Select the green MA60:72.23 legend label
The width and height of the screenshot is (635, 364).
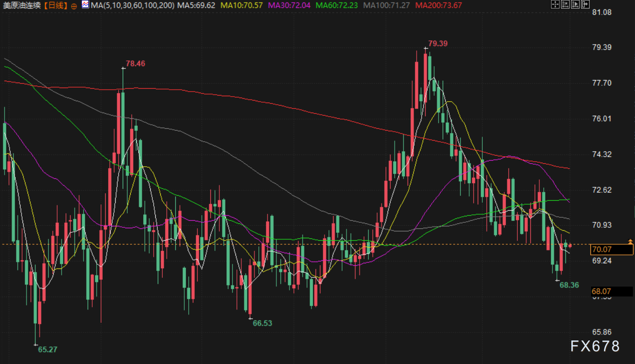337,6
